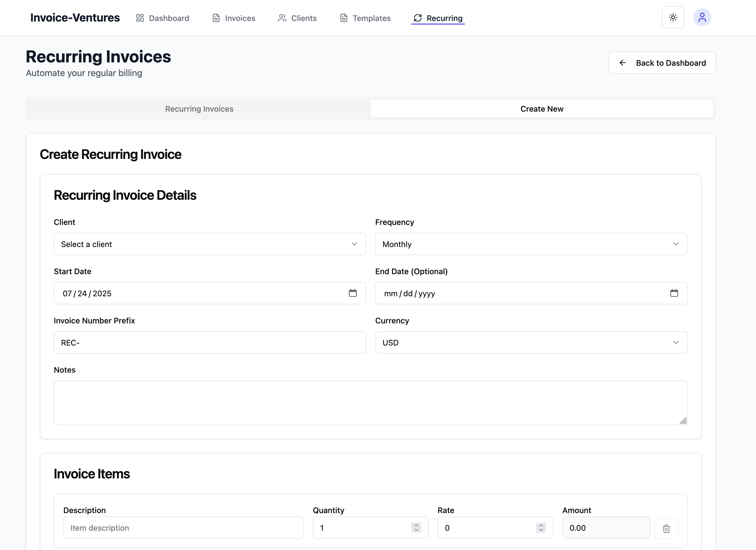756x550 pixels.
Task: Click the End Date field
Action: click(x=531, y=293)
